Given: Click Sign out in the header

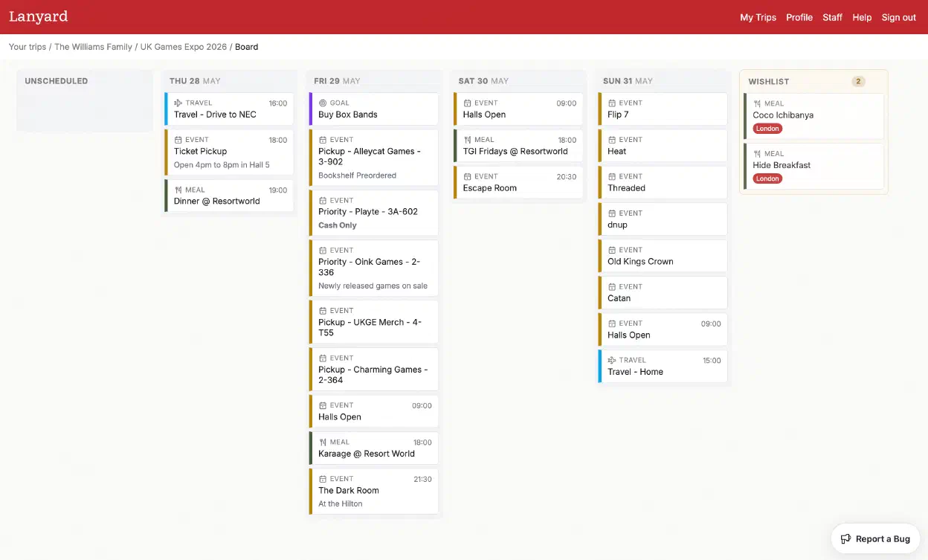Looking at the screenshot, I should [x=898, y=17].
